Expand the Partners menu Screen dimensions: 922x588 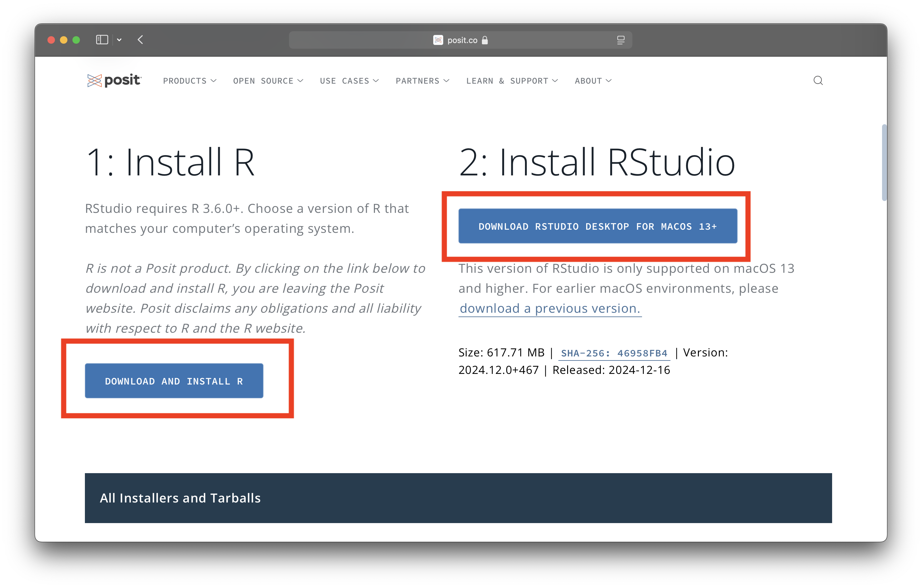(x=422, y=81)
